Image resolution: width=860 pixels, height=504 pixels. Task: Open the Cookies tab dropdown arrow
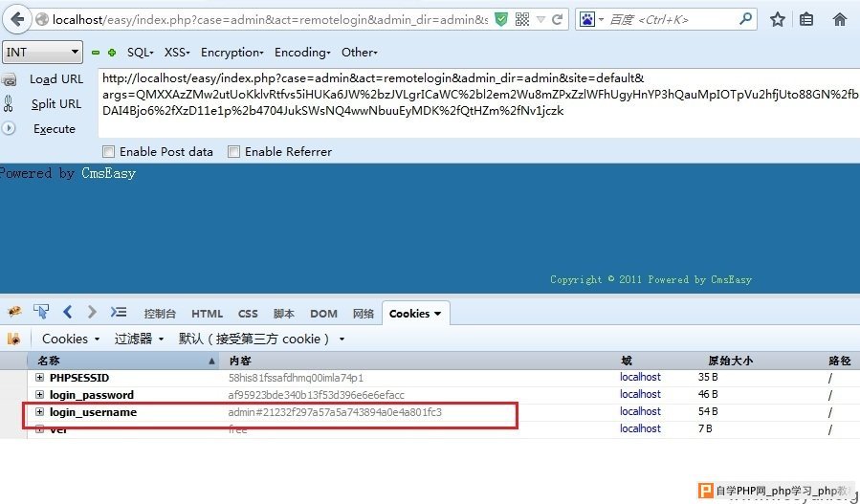click(x=438, y=314)
